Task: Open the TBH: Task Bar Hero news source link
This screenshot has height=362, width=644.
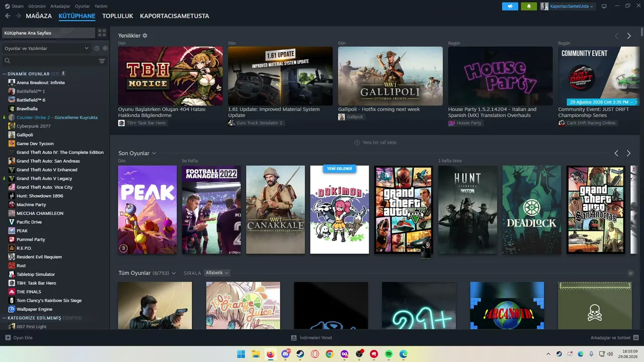Action: [142, 123]
